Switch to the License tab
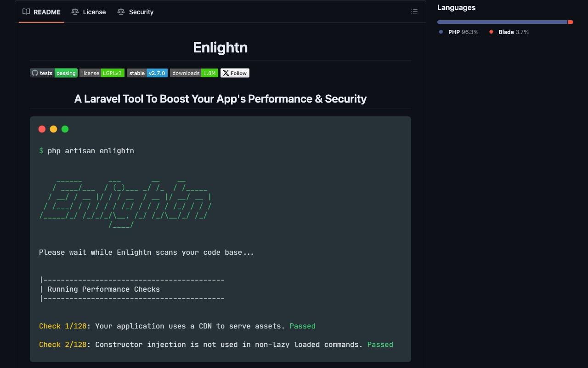The image size is (588, 368). click(89, 12)
